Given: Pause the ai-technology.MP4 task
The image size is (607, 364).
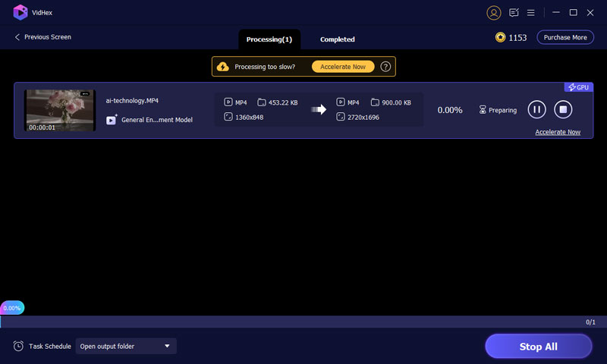Looking at the screenshot, I should (536, 110).
